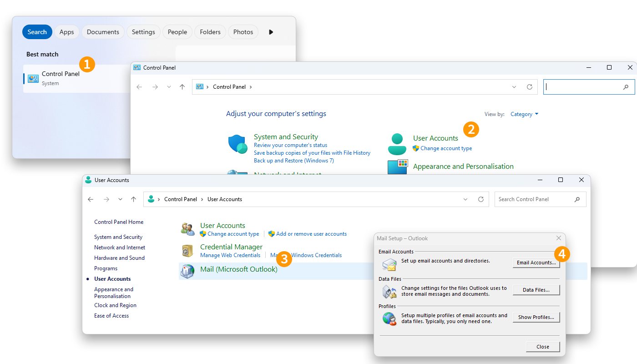Click the Data Files icon in Mail Setup
The height and width of the screenshot is (364, 637).
pos(389,292)
